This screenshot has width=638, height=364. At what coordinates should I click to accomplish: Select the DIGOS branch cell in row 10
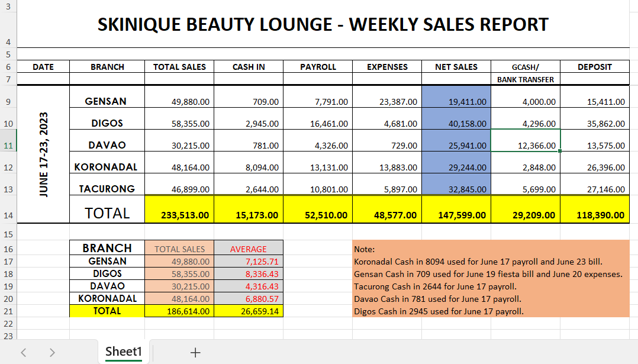(x=107, y=119)
